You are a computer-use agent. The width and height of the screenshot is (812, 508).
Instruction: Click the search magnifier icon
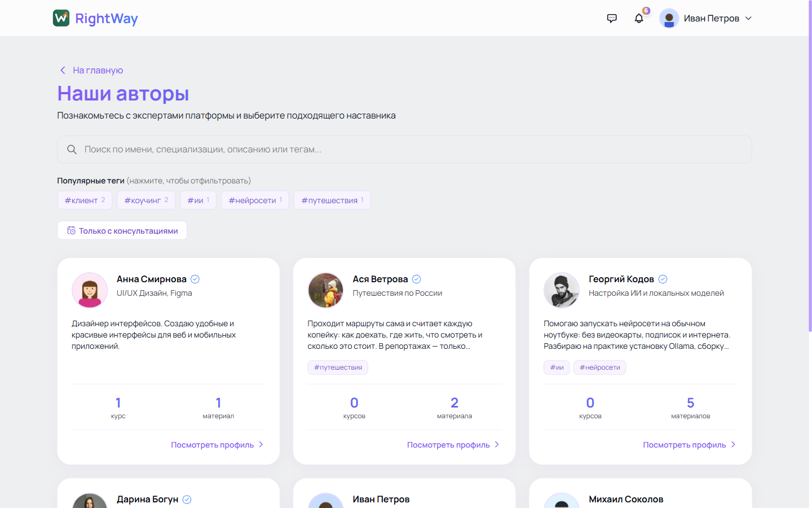(x=72, y=150)
